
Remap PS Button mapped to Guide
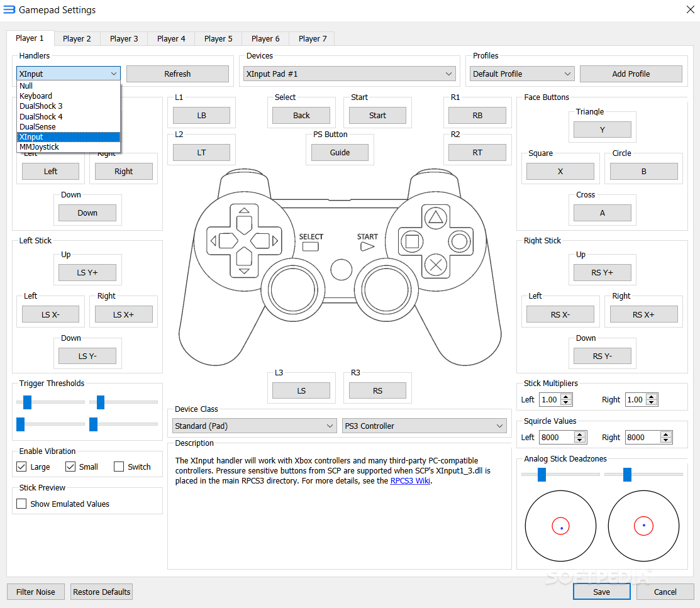pos(340,152)
